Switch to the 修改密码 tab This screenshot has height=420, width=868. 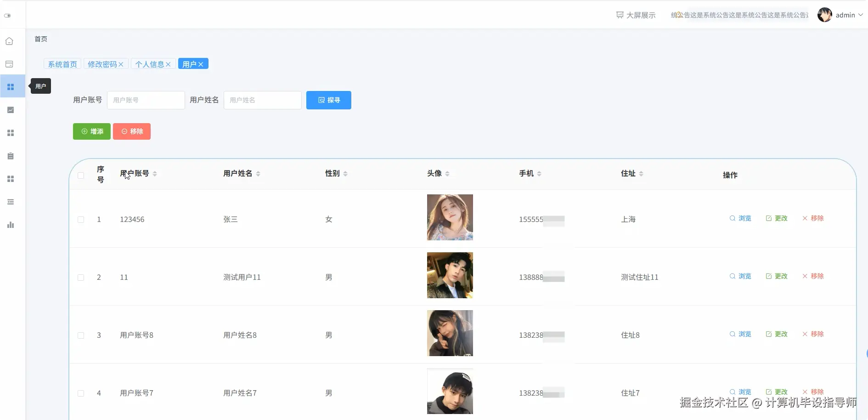click(102, 64)
